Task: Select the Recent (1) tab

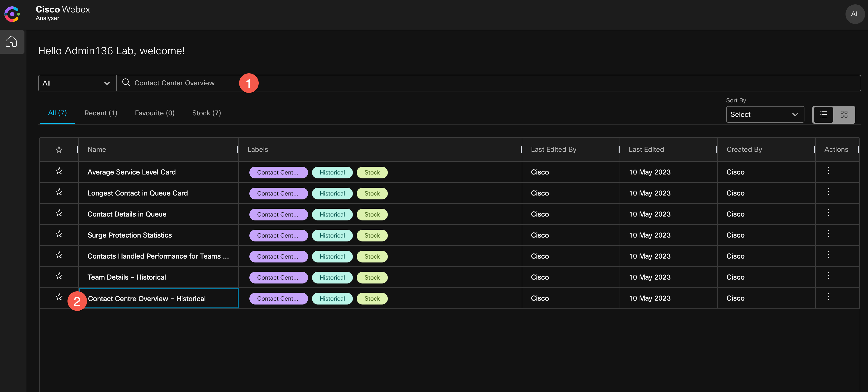Action: [x=101, y=113]
